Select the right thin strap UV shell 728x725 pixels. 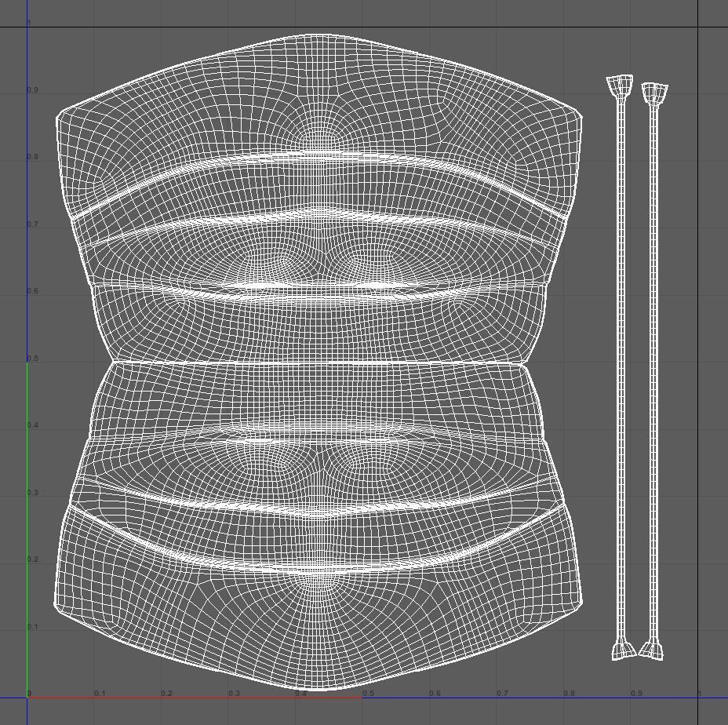click(654, 372)
